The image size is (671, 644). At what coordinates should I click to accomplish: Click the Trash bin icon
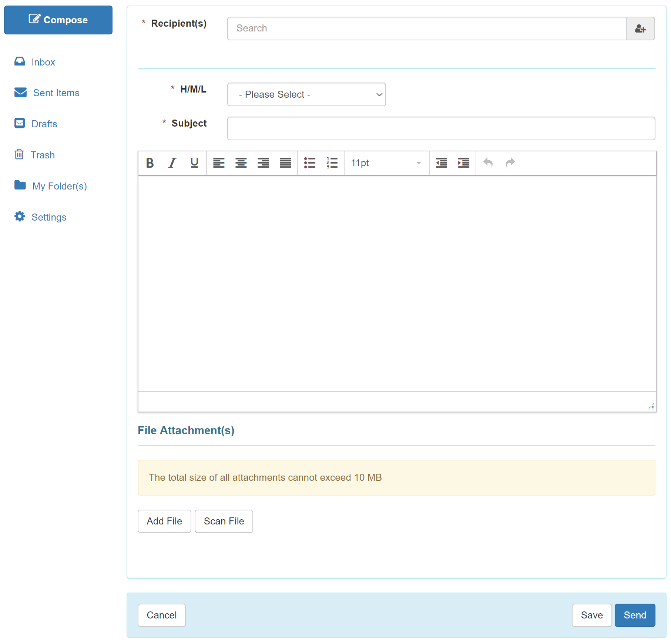(19, 154)
